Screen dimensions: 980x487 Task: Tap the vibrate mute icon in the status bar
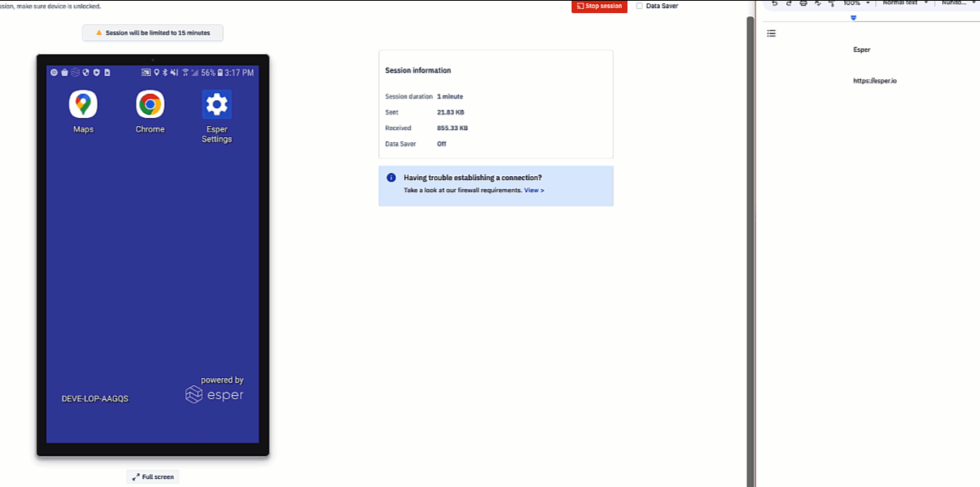[x=175, y=73]
